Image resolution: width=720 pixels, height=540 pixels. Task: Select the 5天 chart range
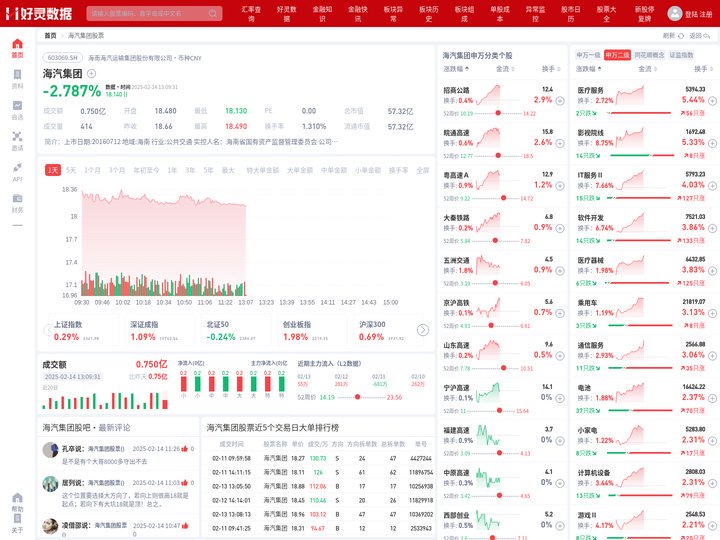71,170
